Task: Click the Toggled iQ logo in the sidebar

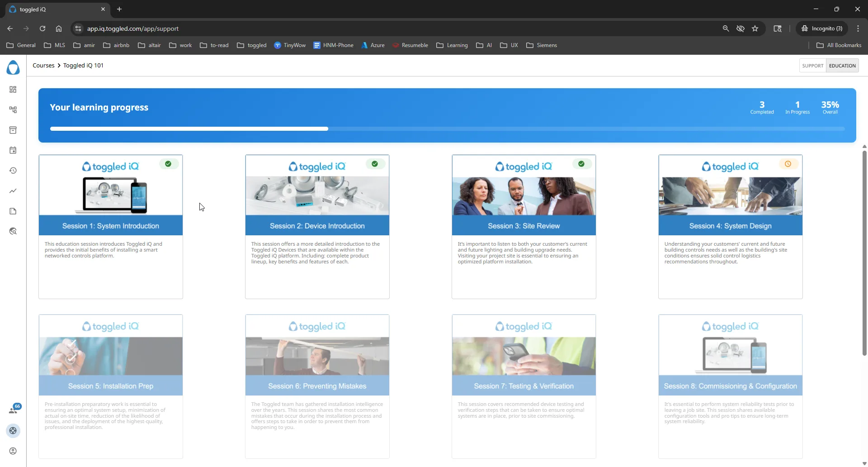Action: click(13, 67)
